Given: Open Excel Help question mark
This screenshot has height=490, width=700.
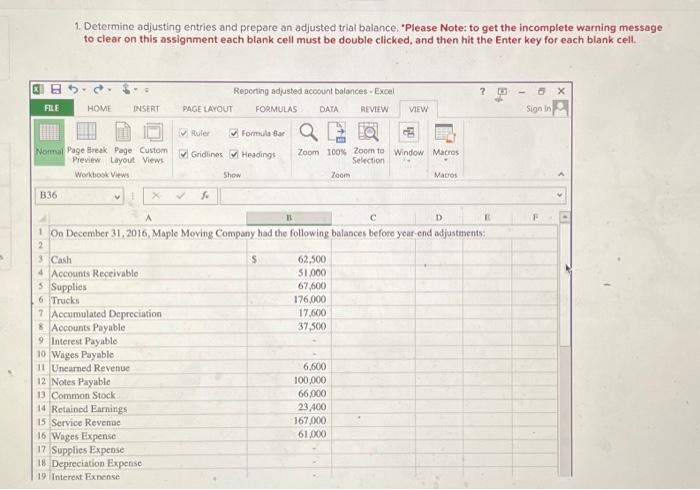Looking at the screenshot, I should click(482, 91).
